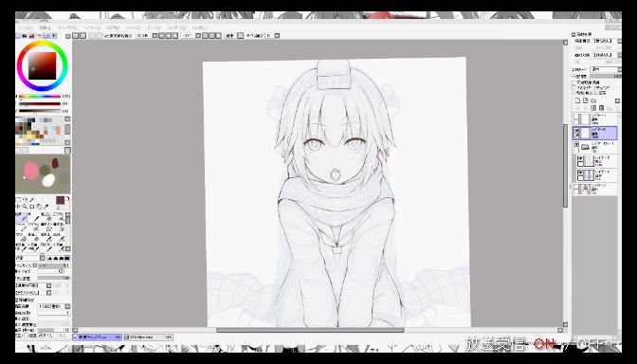Enable the clipping group checkbox
The width and height of the screenshot is (637, 364).
pos(574,88)
